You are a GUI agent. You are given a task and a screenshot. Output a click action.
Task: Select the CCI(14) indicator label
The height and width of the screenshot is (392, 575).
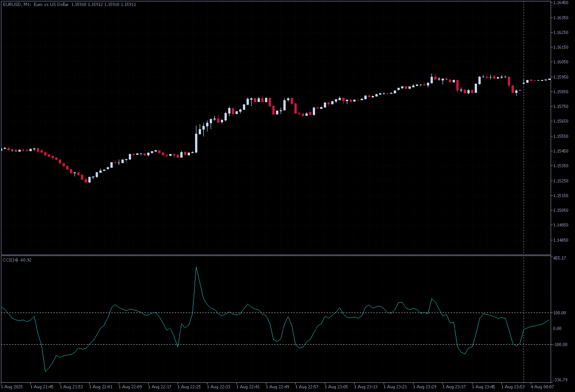click(x=17, y=260)
